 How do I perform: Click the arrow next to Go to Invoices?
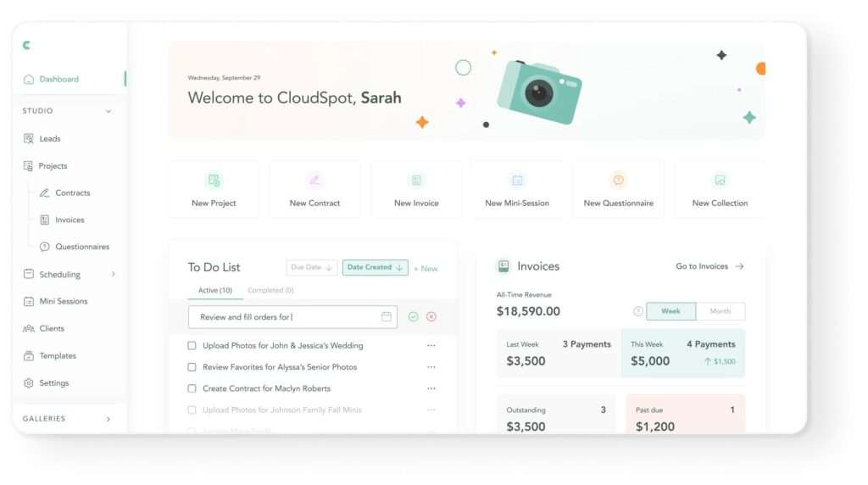[x=739, y=266]
